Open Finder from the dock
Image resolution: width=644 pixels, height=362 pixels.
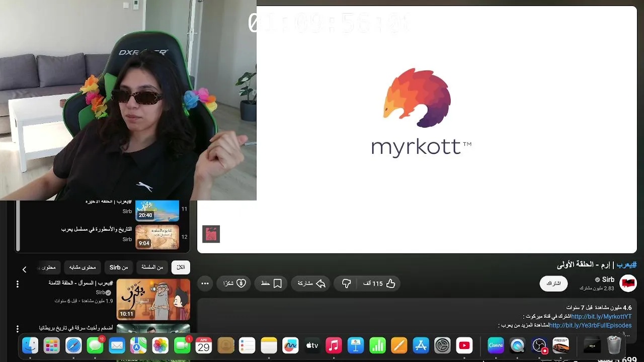coord(30,345)
